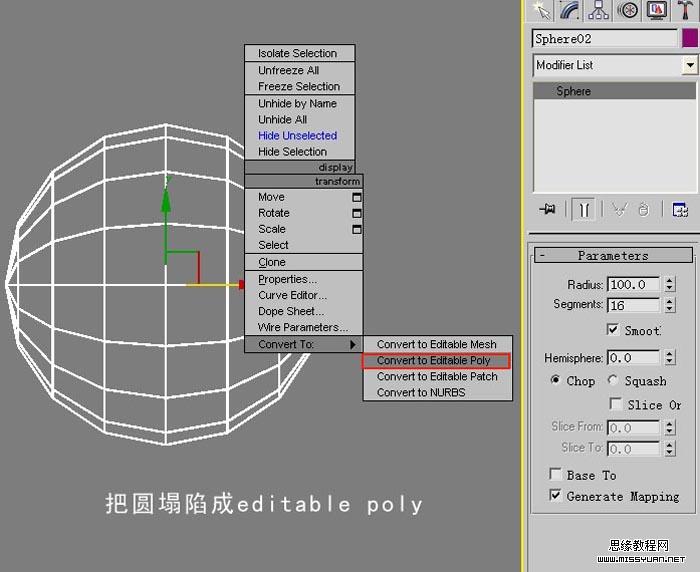This screenshot has height=572, width=700.
Task: Click Remove Modifier from stack icon
Action: tap(643, 209)
